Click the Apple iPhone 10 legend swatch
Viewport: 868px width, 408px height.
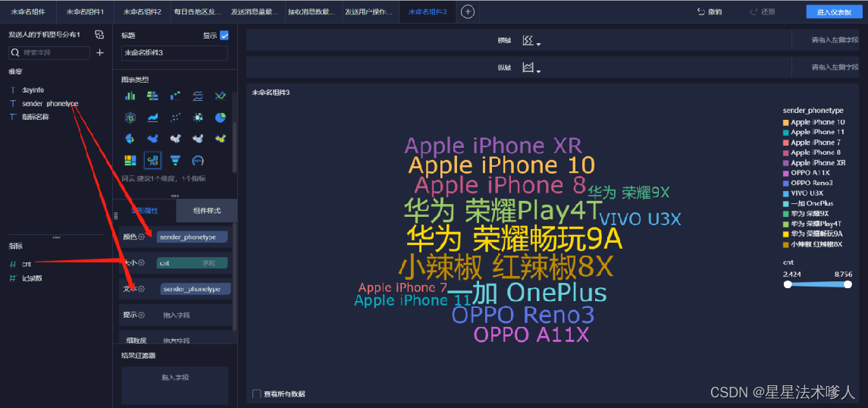(785, 122)
